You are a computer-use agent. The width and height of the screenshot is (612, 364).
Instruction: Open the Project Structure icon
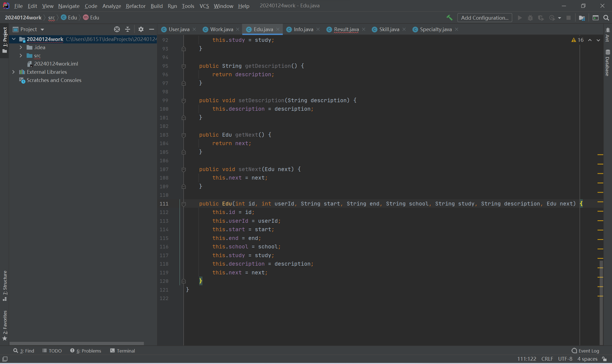tap(582, 18)
